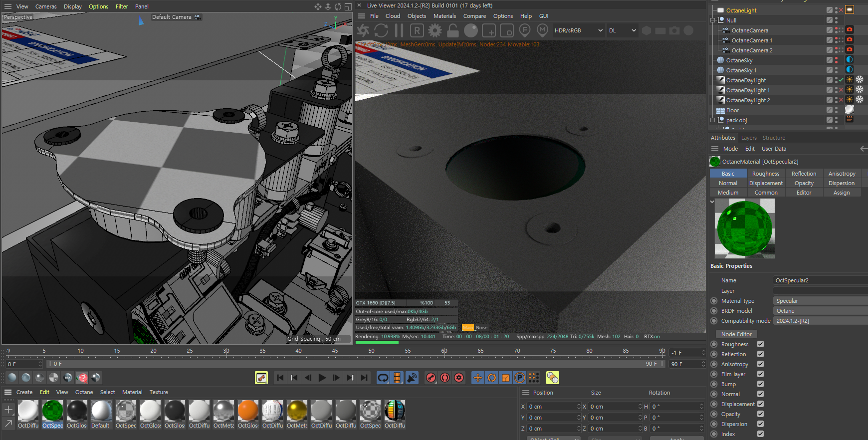The width and height of the screenshot is (868, 440).
Task: Click the record active objects icon
Action: click(431, 378)
